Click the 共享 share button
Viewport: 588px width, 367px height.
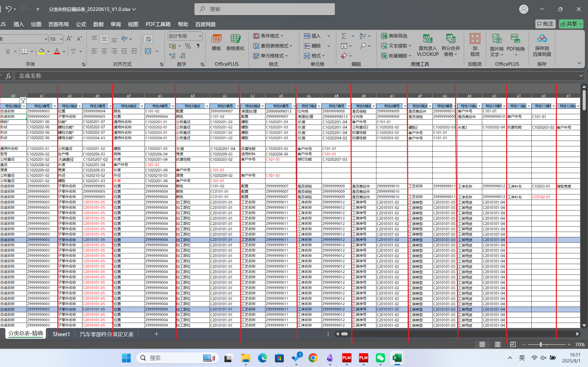[571, 24]
